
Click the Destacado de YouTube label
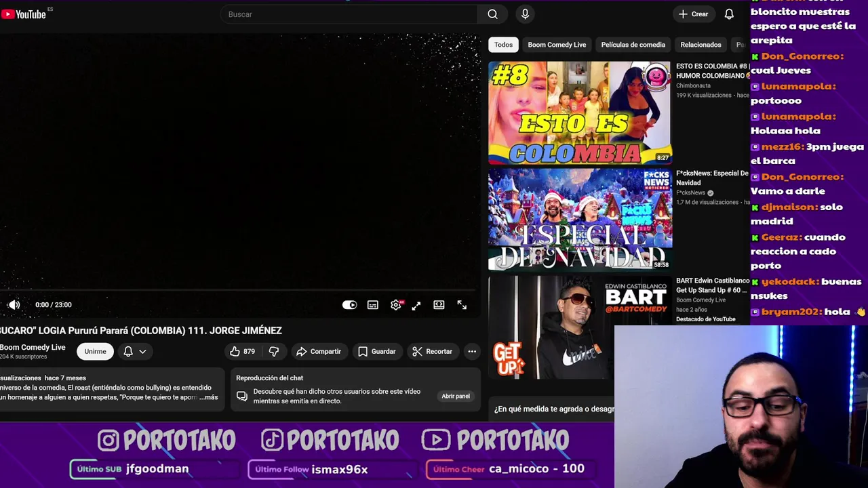[706, 319]
